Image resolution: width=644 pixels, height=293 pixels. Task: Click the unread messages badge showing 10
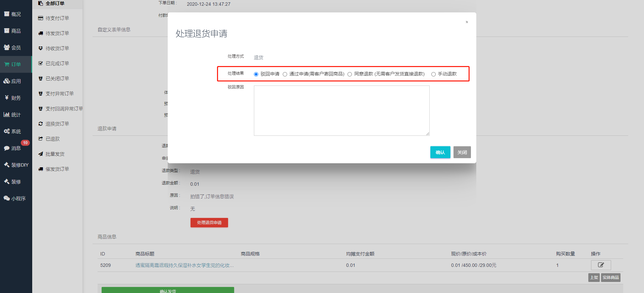pyautogui.click(x=25, y=143)
